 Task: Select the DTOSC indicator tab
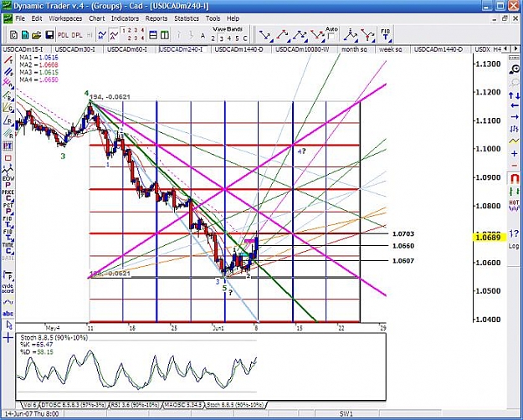[x=74, y=405]
